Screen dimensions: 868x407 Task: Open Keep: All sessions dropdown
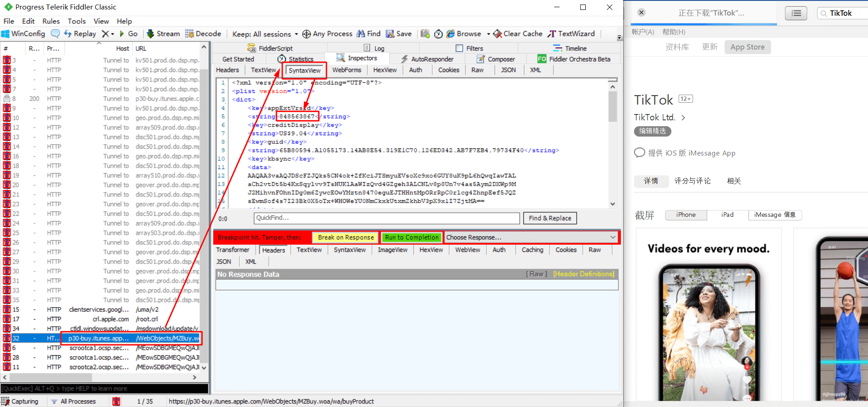coord(265,34)
